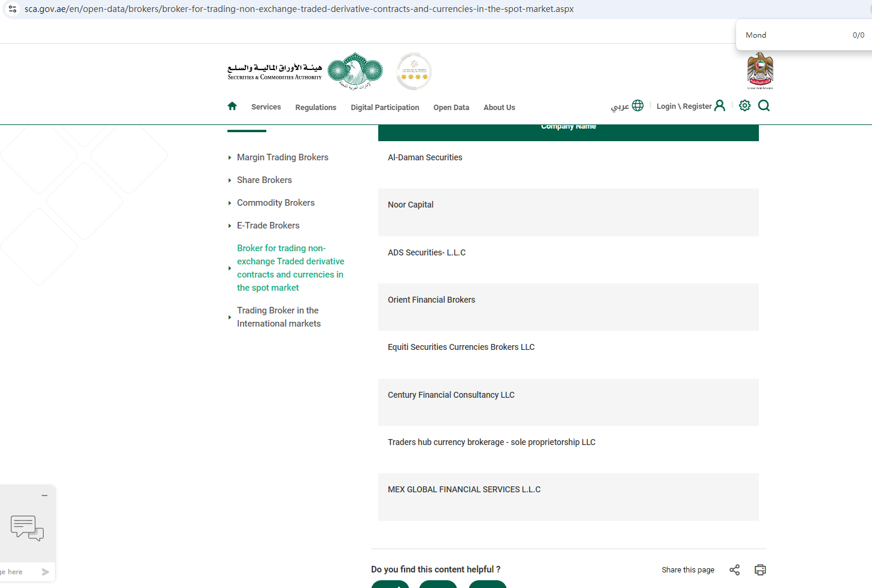The height and width of the screenshot is (588, 872).
Task: Click the 0/0 find results counter
Action: point(858,35)
